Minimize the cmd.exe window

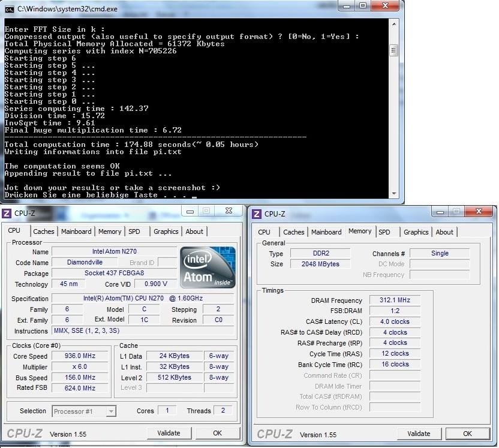347,6
